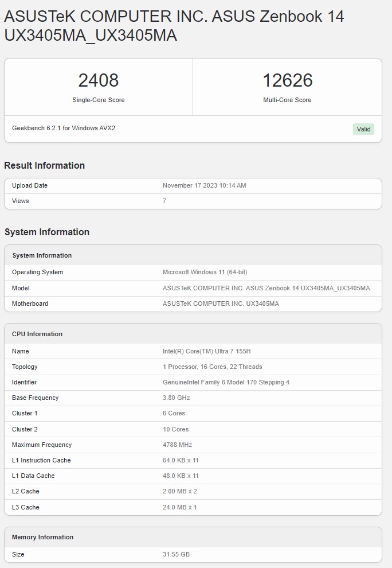
Task: Click the Geekbench 6.2.1 for Windows AVX2 text
Action: (64, 128)
